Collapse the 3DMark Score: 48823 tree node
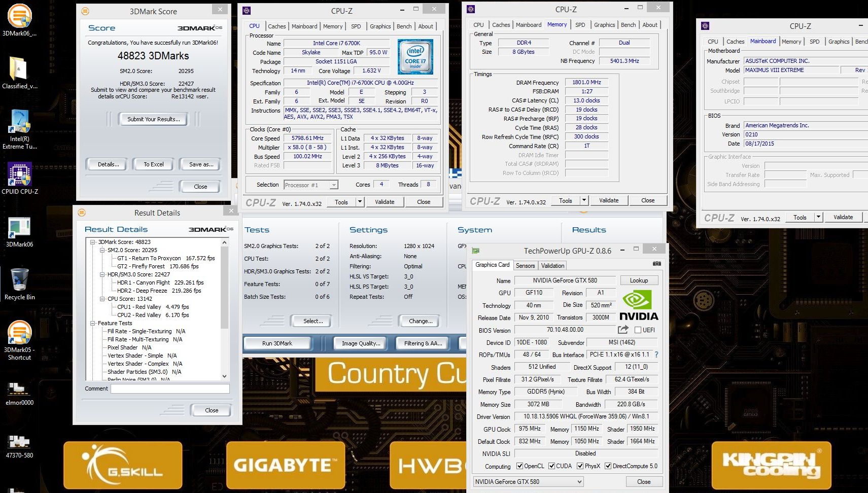Viewport: 868px width, 493px height. (x=93, y=242)
